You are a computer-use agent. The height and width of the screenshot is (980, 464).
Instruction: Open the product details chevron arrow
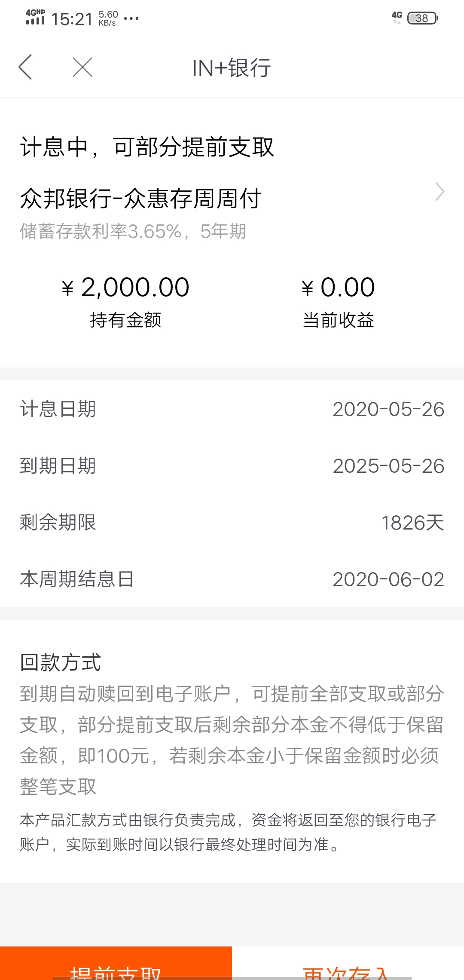click(440, 192)
